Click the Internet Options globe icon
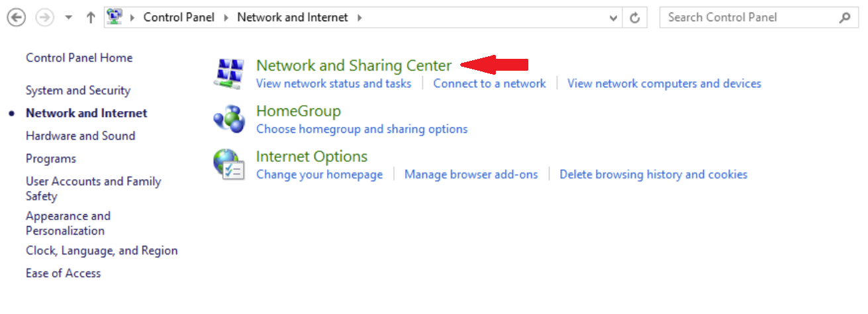Image resolution: width=868 pixels, height=314 pixels. point(230,165)
